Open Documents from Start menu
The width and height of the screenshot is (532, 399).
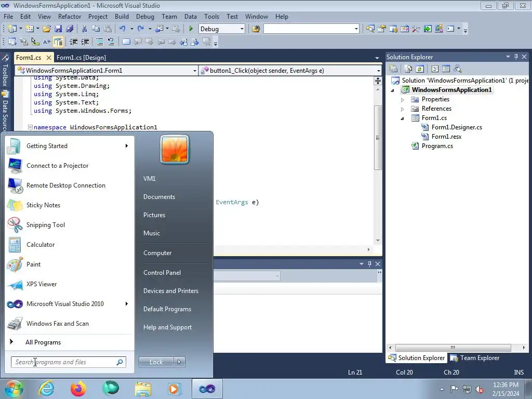coord(159,197)
